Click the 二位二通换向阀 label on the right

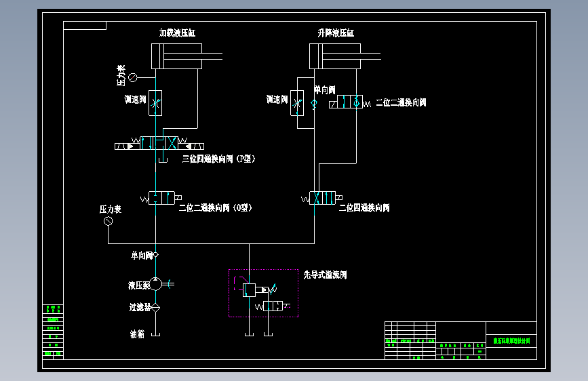point(401,102)
